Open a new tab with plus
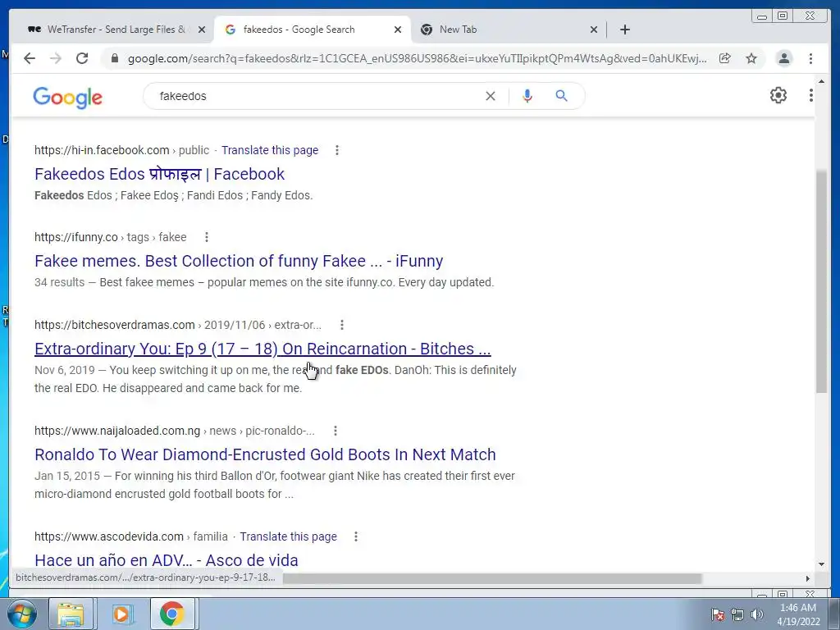This screenshot has width=840, height=630. [624, 30]
